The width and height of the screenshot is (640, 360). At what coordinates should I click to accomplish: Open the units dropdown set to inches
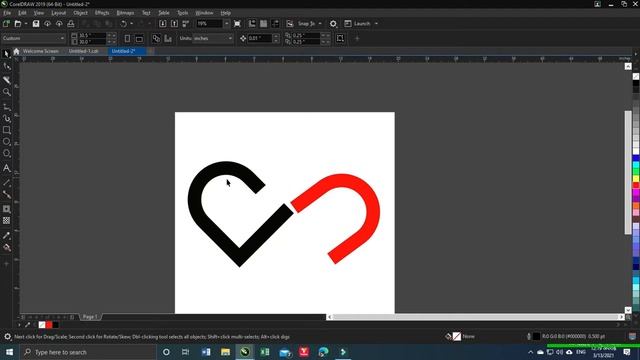[213, 38]
